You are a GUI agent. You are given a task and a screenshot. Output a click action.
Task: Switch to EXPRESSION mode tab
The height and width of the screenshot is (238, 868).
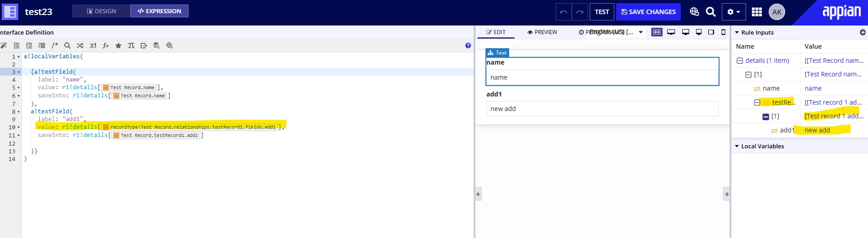tap(159, 11)
